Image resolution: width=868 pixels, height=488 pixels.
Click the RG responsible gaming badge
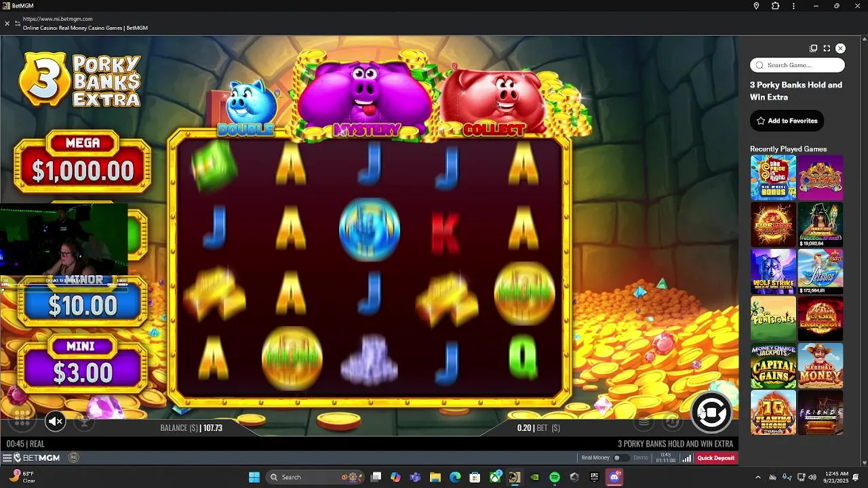click(74, 458)
